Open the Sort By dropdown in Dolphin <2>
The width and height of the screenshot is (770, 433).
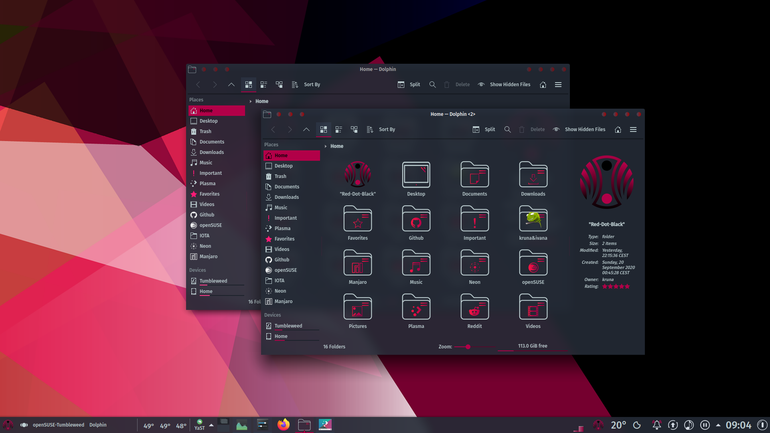click(x=381, y=130)
